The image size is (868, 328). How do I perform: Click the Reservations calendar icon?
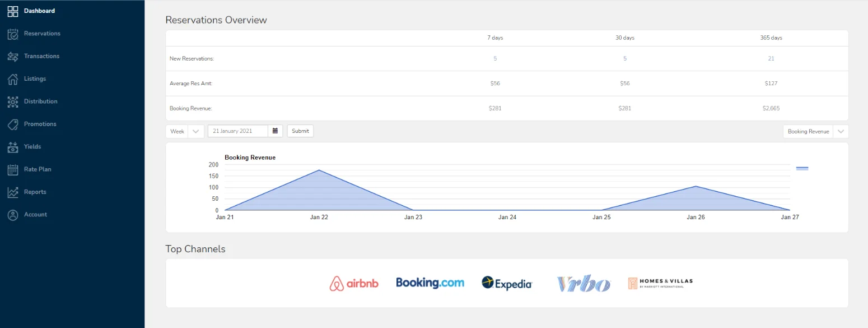click(13, 34)
